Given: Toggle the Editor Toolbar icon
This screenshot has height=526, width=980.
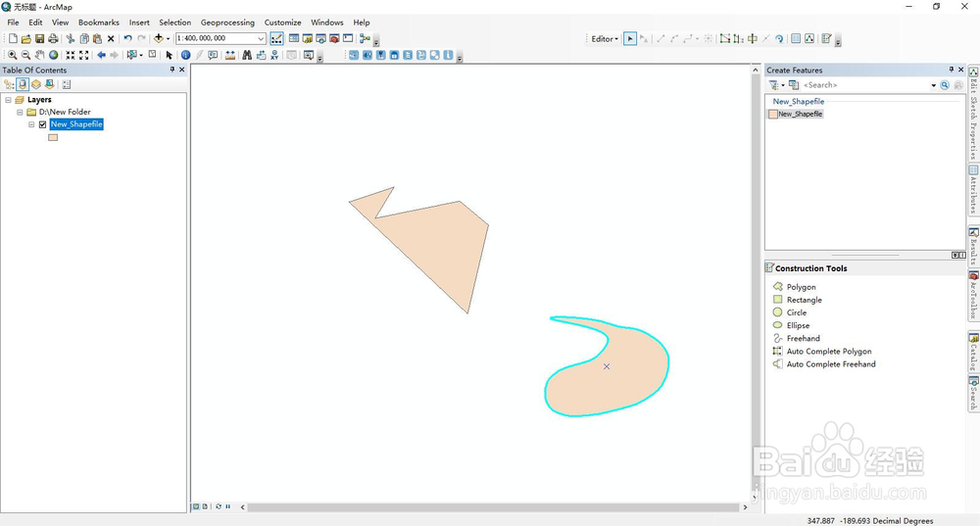Looking at the screenshot, I should coord(277,39).
